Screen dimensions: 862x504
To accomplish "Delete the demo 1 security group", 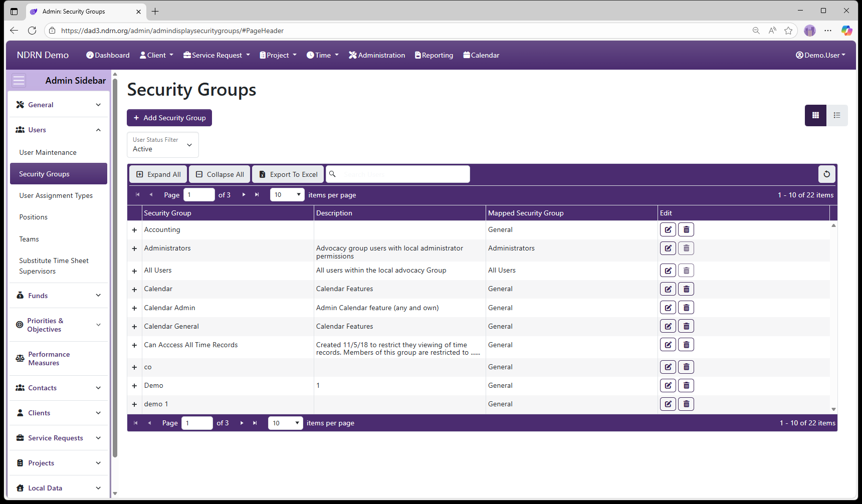I will 686,404.
